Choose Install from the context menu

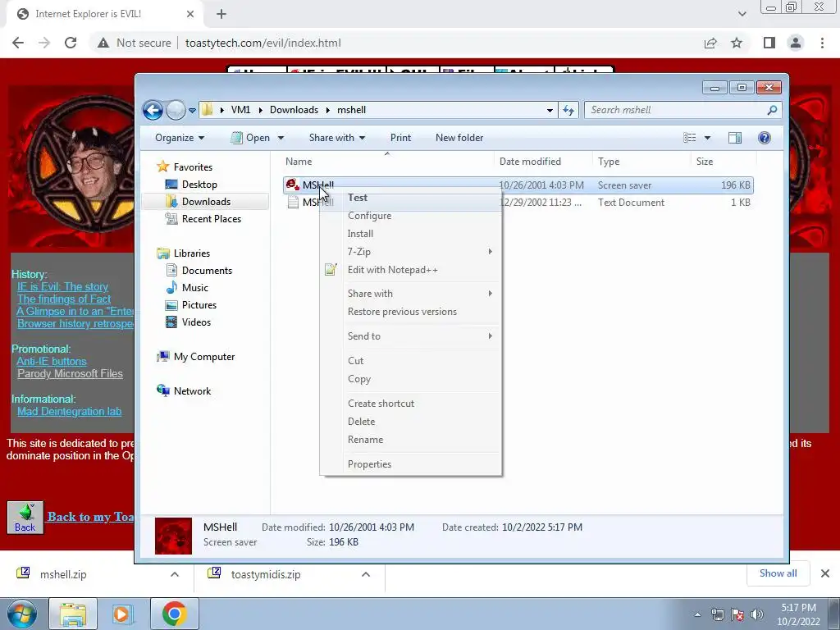(x=410, y=234)
